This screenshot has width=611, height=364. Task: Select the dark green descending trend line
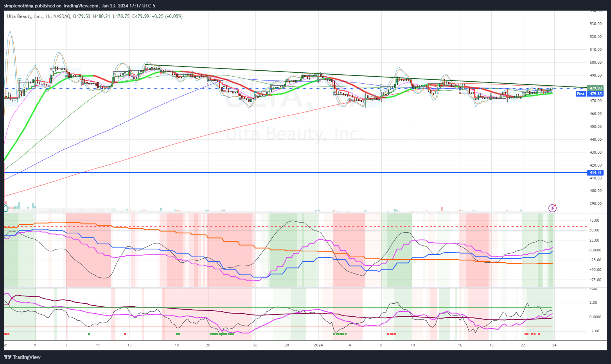(366, 76)
